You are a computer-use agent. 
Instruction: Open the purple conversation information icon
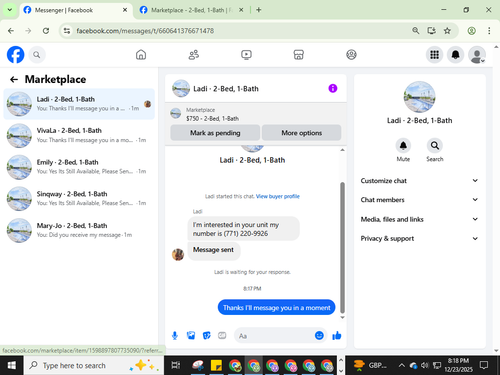[333, 88]
